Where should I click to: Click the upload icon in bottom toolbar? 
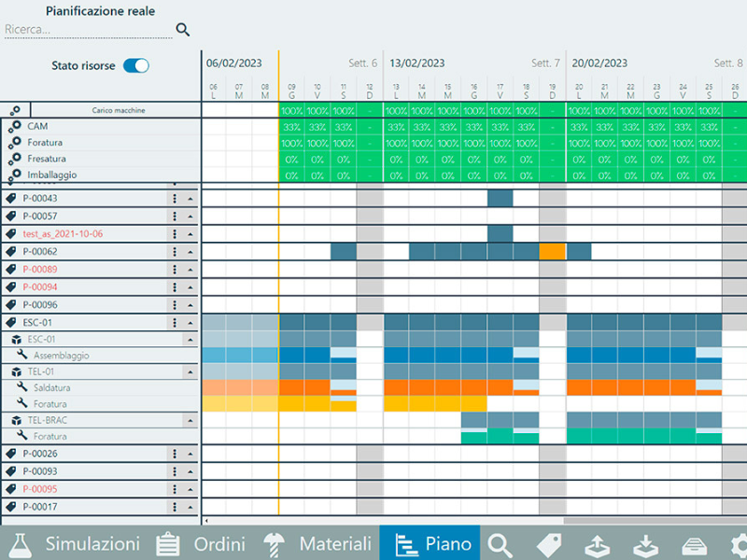coord(597,544)
